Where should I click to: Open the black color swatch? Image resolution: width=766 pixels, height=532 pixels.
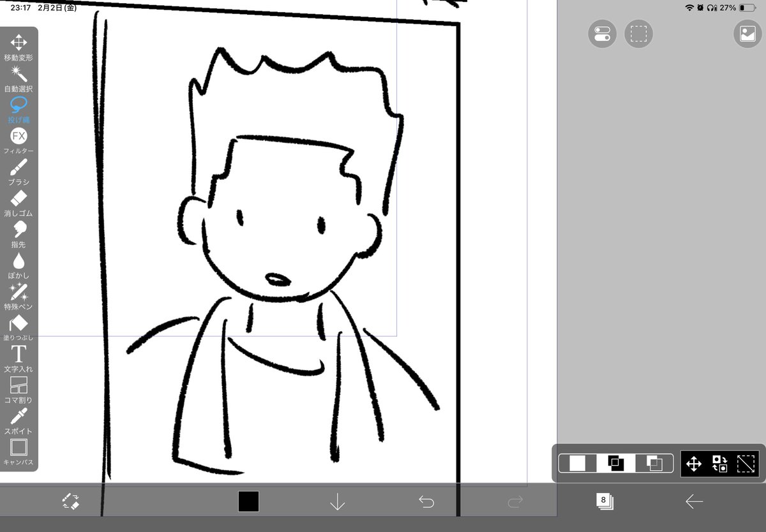(248, 501)
